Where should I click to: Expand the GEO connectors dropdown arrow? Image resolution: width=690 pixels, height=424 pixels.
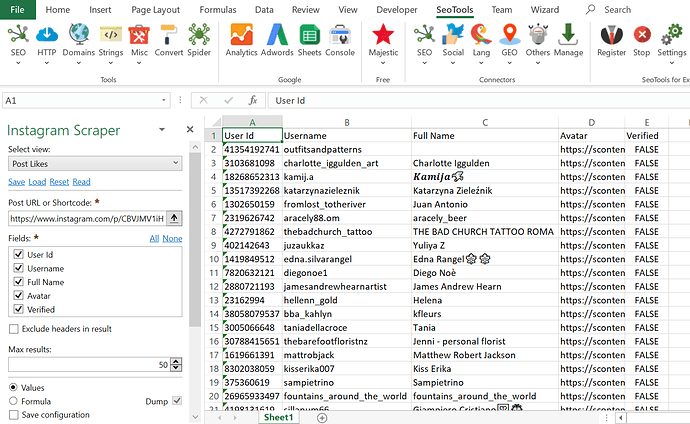(x=510, y=63)
